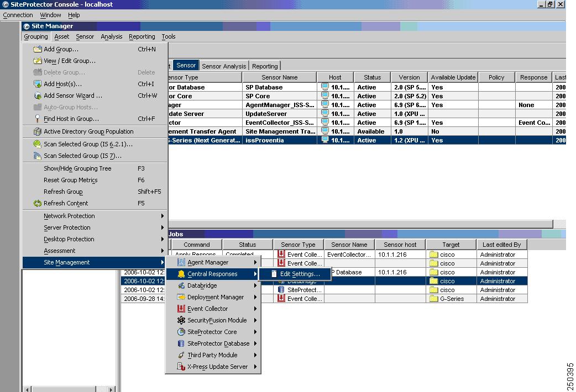
Task: Click the Databridge submenu icon
Action: point(181,285)
